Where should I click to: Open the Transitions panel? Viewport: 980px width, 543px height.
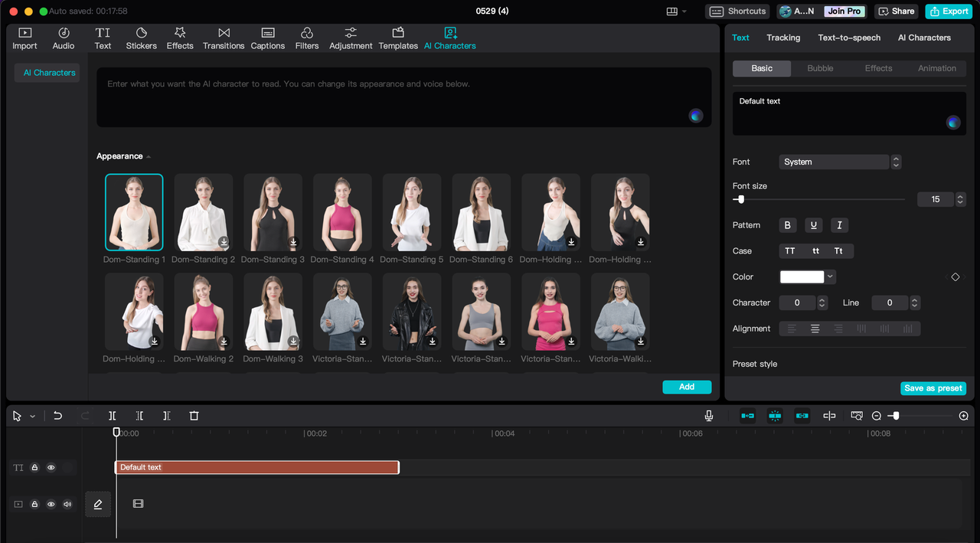pos(224,38)
